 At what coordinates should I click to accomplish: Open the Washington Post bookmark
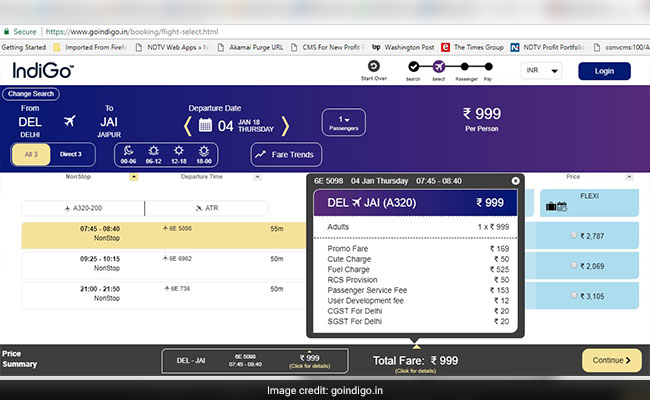(x=403, y=47)
